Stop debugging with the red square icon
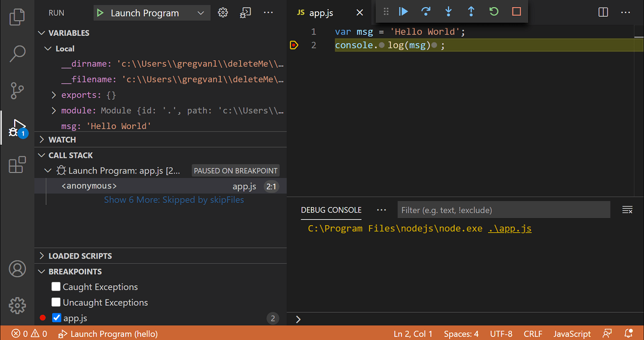644x340 pixels. coord(516,12)
